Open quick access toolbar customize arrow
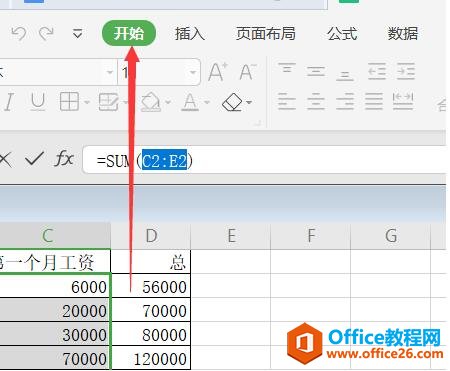The image size is (450, 371). click(x=77, y=33)
